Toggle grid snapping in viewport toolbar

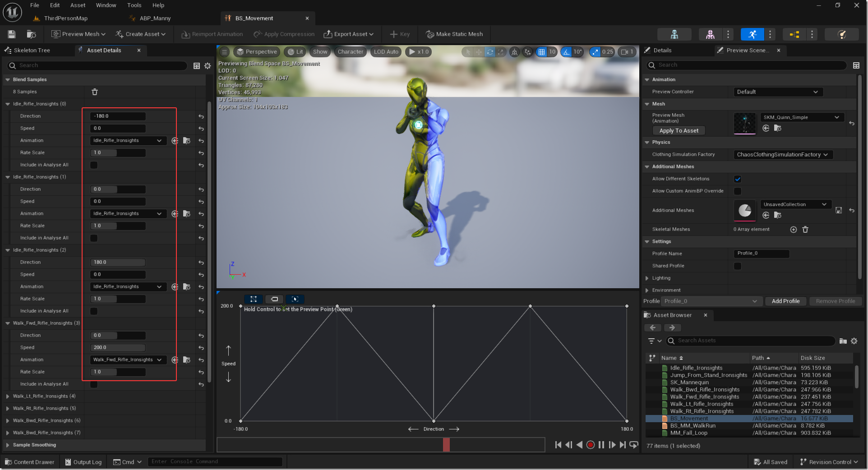coord(541,52)
